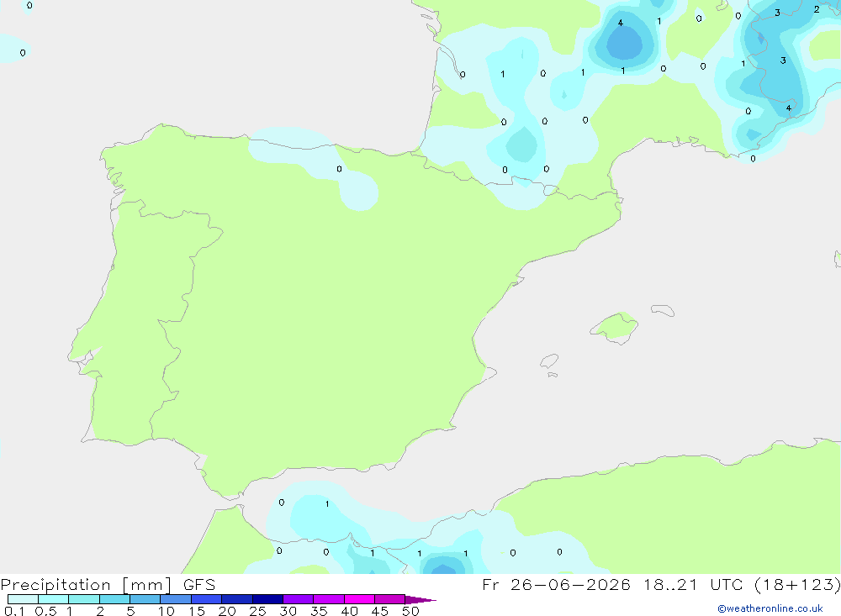Click the 0.1–0.5 mm legend color swatch

point(23,599)
